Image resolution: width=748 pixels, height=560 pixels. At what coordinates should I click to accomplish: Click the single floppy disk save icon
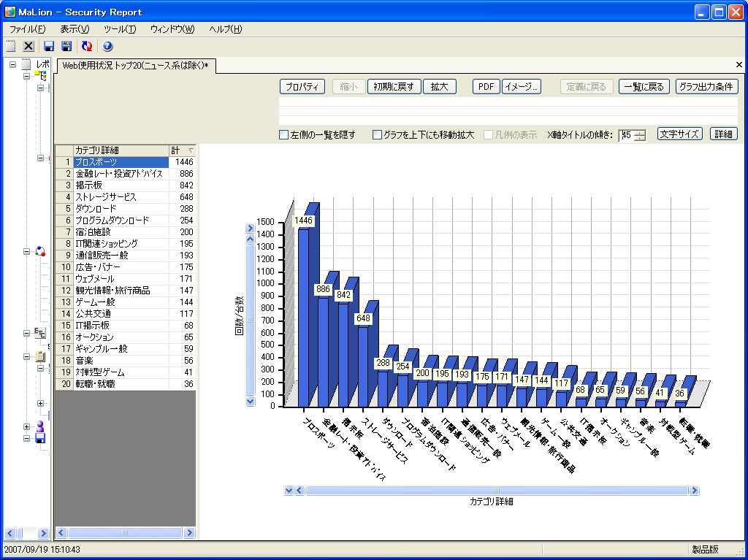coord(49,46)
